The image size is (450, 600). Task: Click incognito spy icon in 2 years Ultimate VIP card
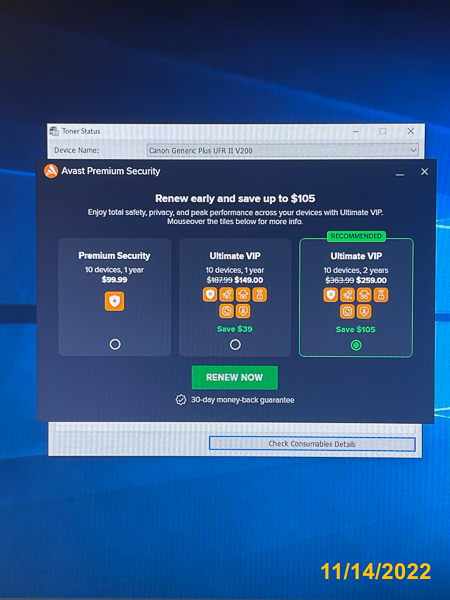coord(364,295)
